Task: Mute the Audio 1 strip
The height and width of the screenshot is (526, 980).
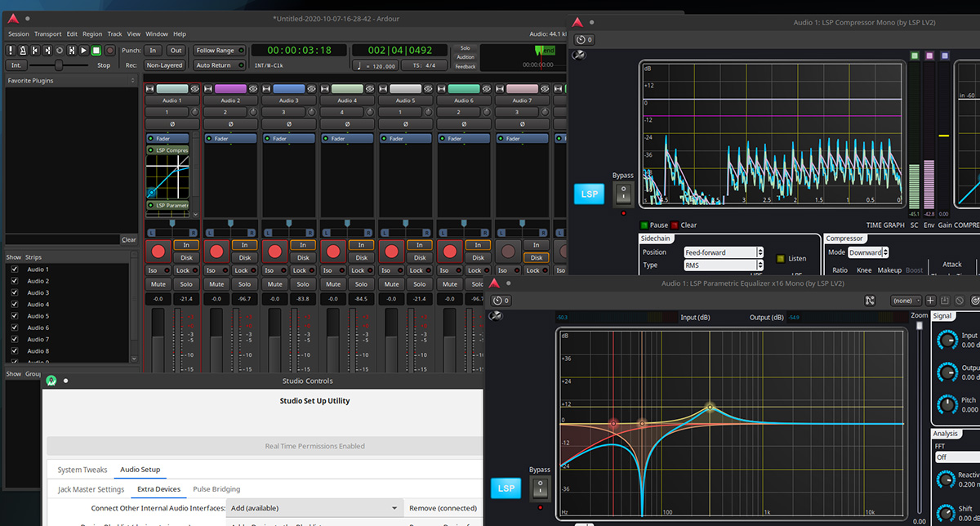Action: click(x=158, y=284)
